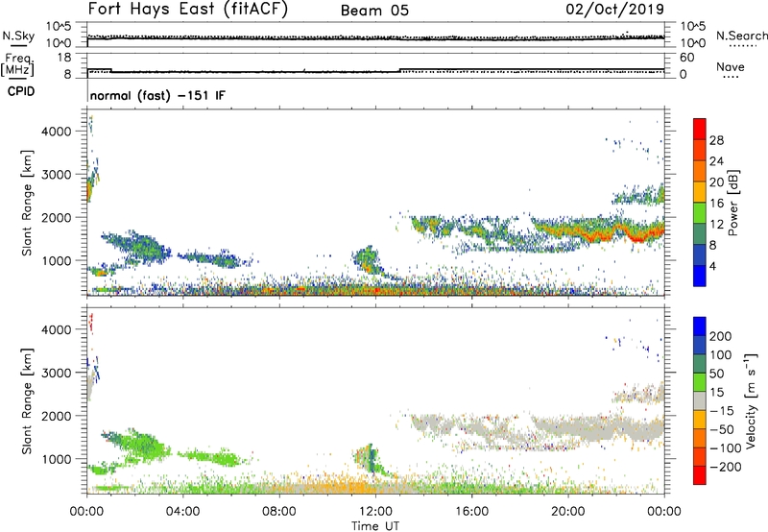Click the 'normal (fast) -151 IF' text
This screenshot has height=532, width=768.
tap(157, 95)
